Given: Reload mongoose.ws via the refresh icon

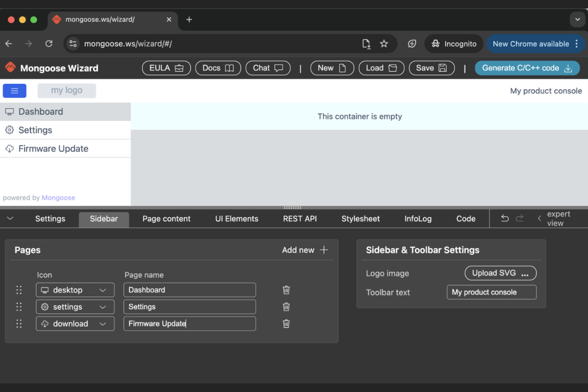Looking at the screenshot, I should point(48,44).
